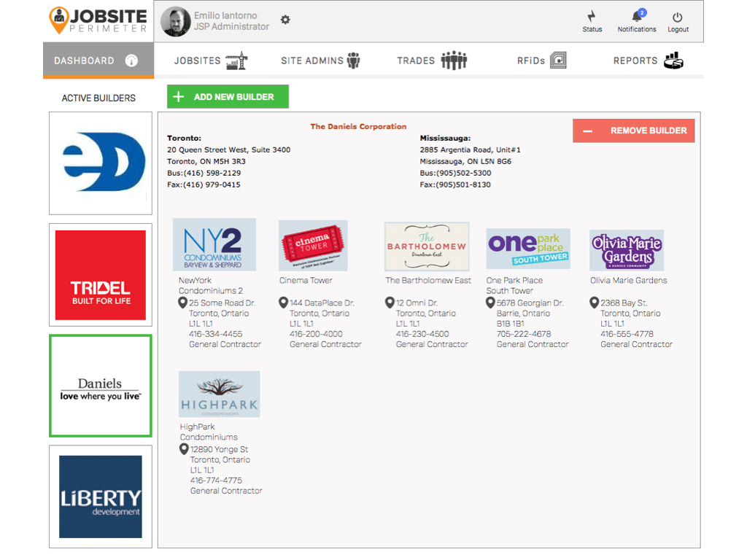The width and height of the screenshot is (747, 560).
Task: Click the NewYork Condominiums 2 name
Action: click(211, 286)
